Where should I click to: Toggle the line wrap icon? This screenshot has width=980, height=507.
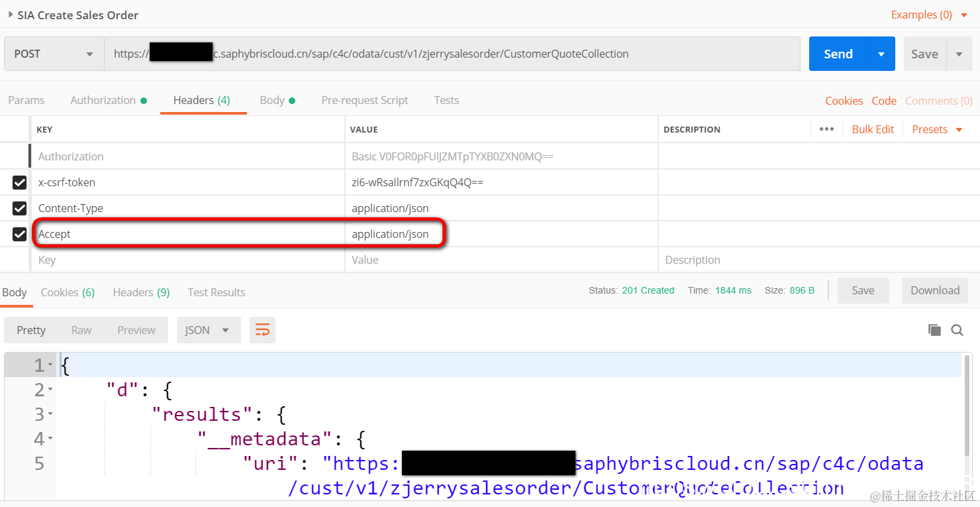coord(262,330)
